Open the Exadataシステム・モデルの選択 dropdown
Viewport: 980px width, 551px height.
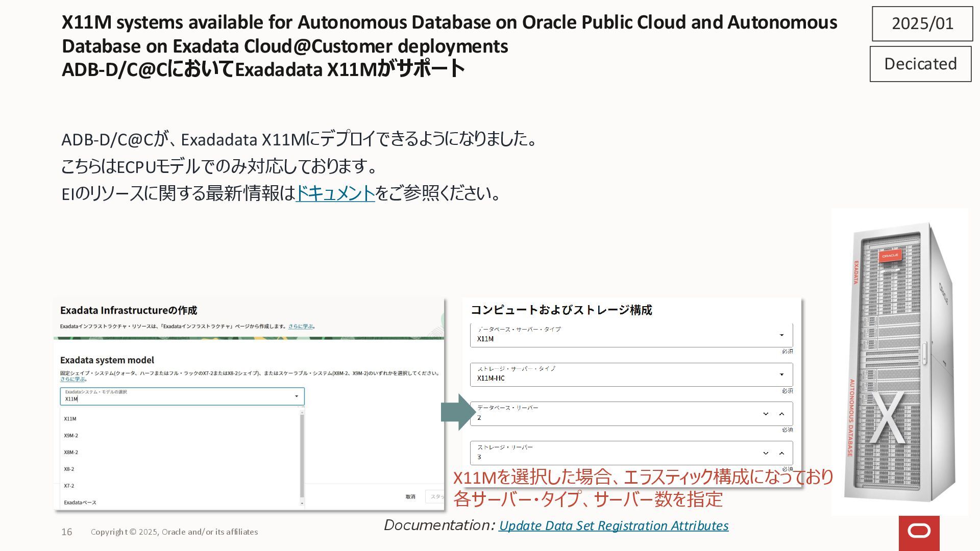182,396
